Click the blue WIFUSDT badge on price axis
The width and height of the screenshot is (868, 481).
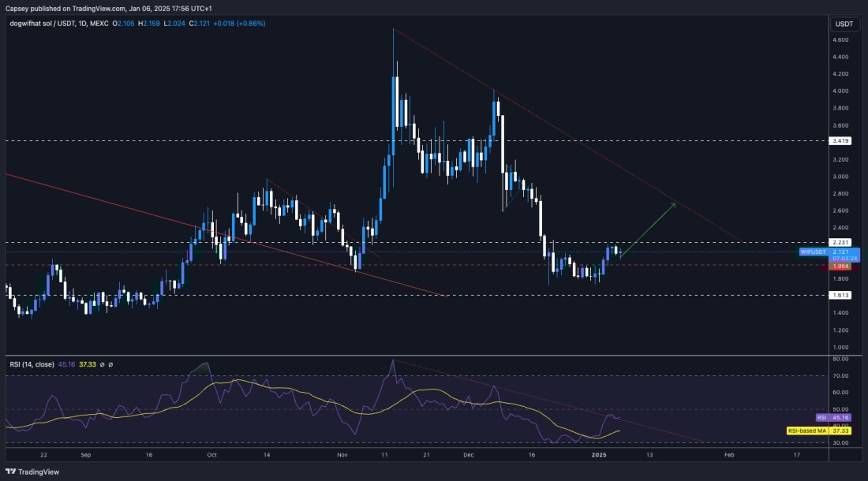pyautogui.click(x=814, y=252)
